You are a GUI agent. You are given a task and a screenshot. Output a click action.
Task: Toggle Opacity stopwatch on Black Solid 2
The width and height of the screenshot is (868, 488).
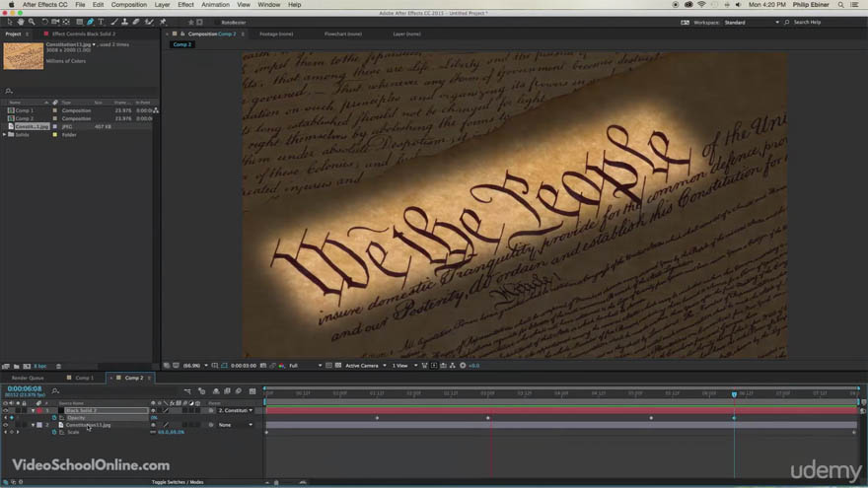(x=53, y=418)
